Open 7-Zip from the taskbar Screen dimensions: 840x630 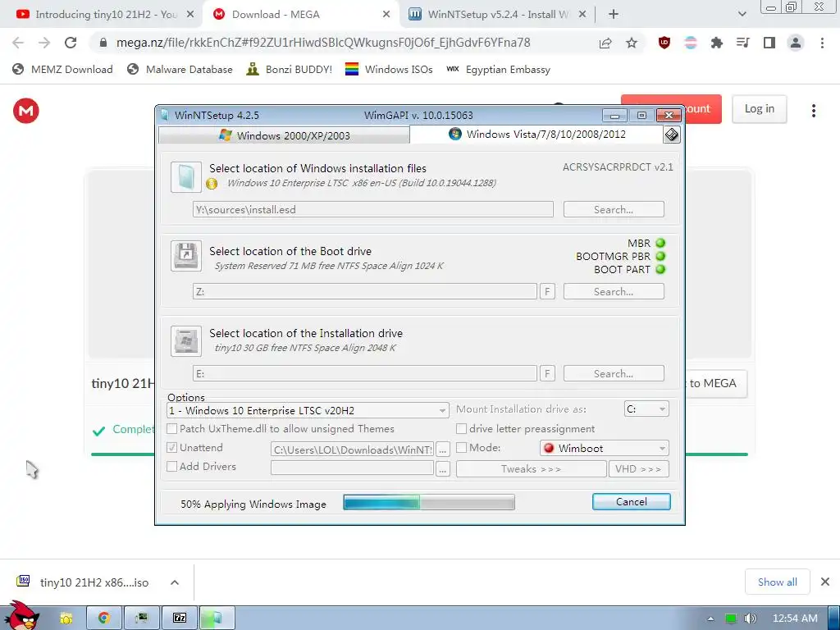pyautogui.click(x=180, y=618)
